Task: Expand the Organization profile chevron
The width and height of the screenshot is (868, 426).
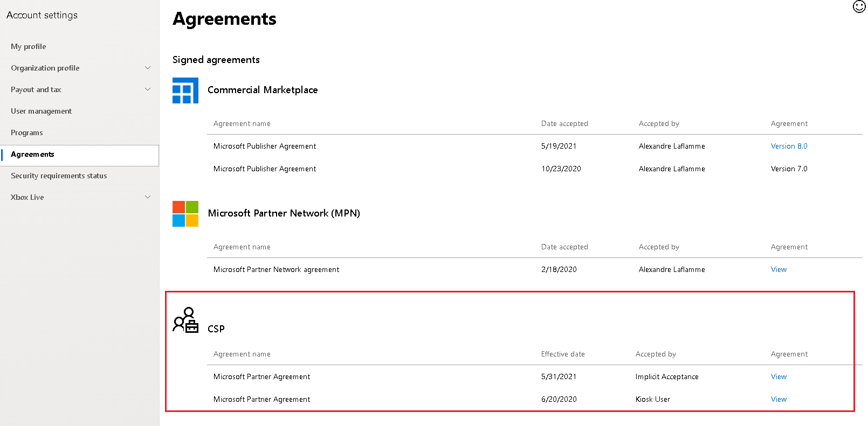Action: tap(148, 68)
